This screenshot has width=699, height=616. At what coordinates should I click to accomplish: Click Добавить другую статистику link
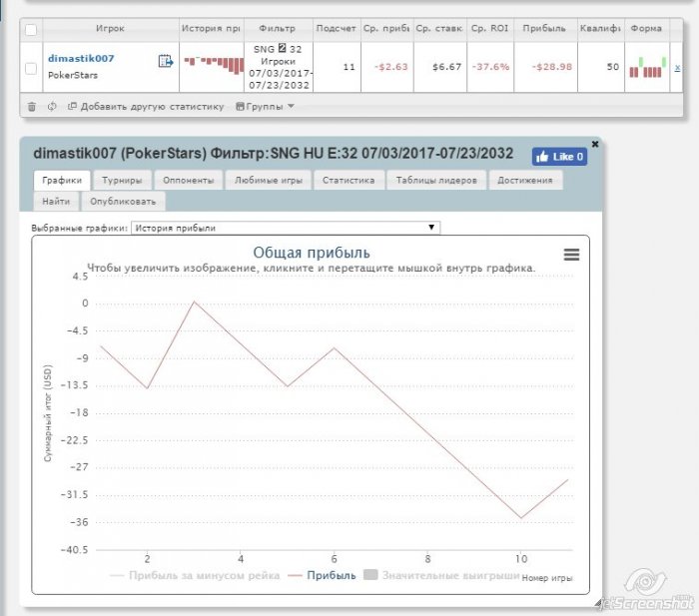coord(146,107)
